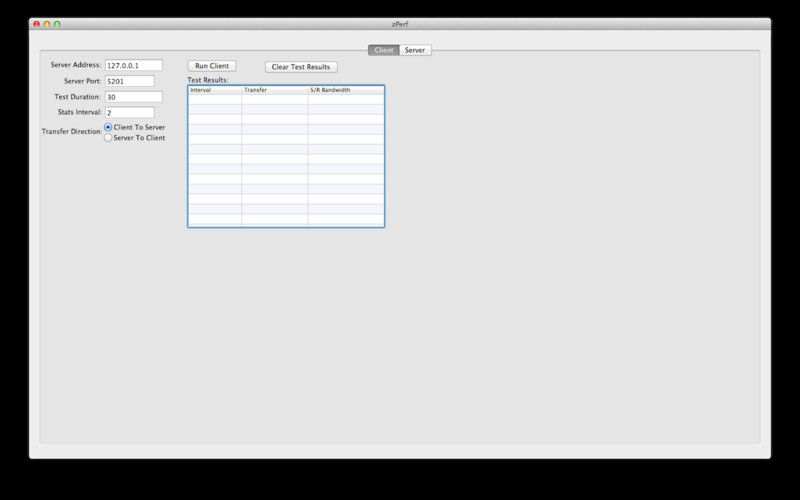
Task: Click into the Server Port field
Action: coord(129,81)
